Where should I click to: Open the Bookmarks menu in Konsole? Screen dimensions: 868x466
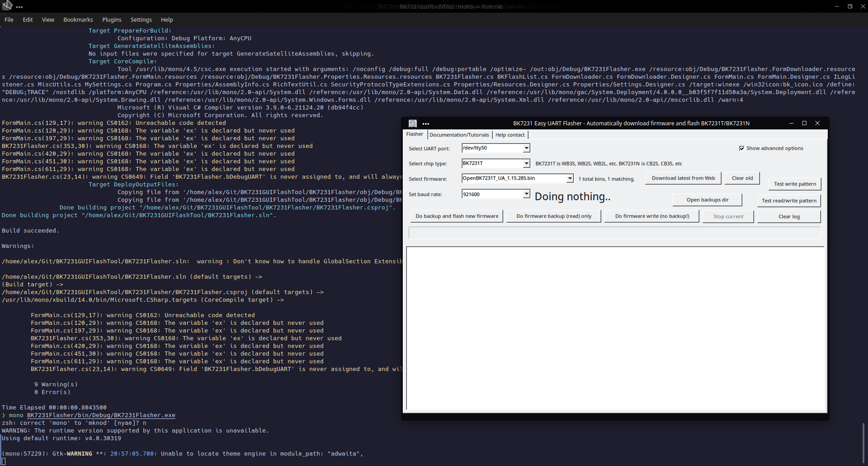(78, 19)
